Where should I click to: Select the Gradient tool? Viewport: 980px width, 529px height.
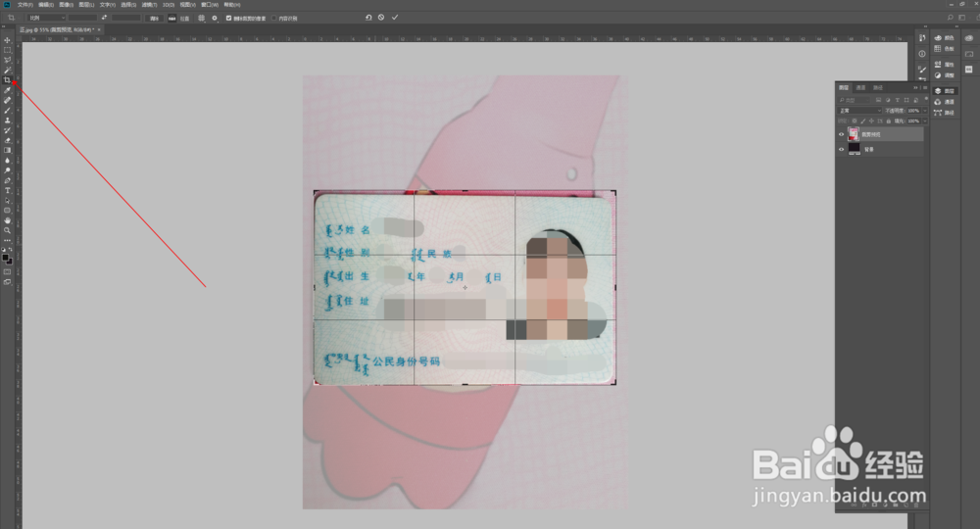coord(8,150)
